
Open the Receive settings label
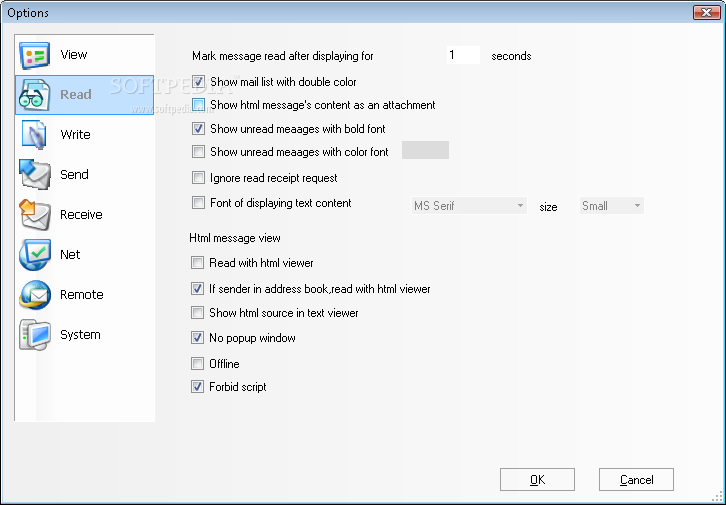click(x=81, y=215)
